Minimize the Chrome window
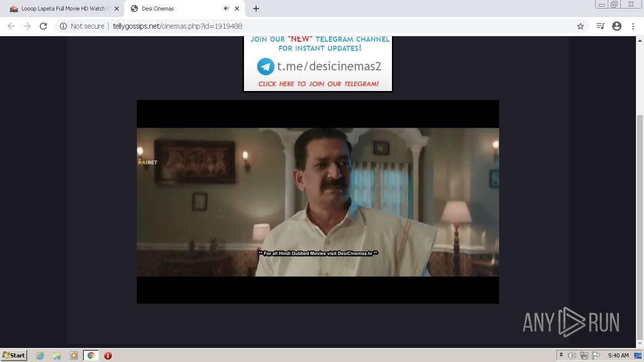The height and width of the screenshot is (362, 644). (602, 5)
